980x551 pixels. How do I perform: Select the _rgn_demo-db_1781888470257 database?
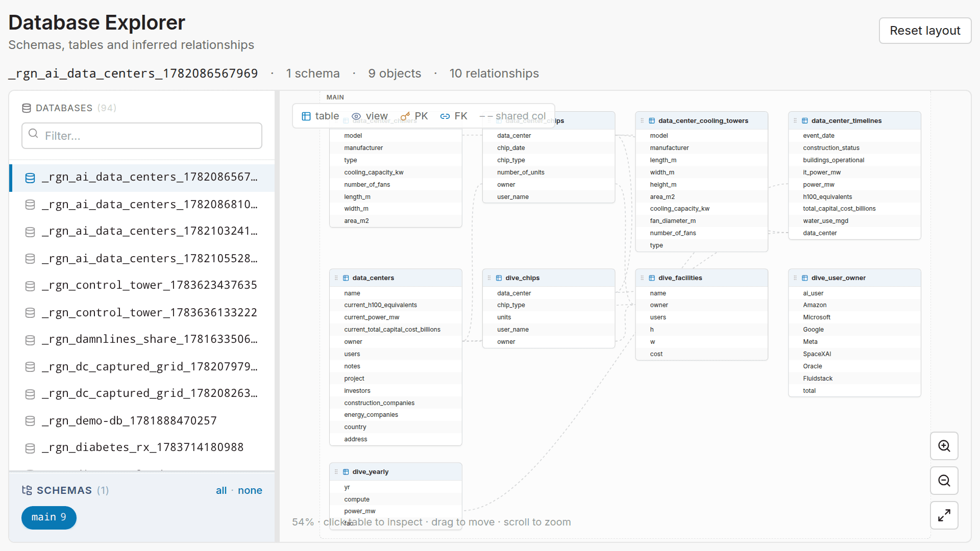pos(142,421)
